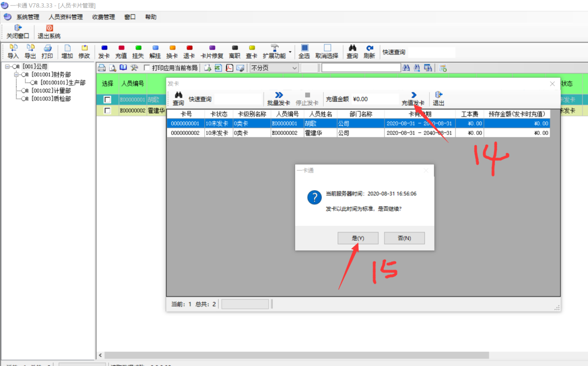
Task: Open the 不分页 pagination dropdown
Action: click(x=294, y=68)
